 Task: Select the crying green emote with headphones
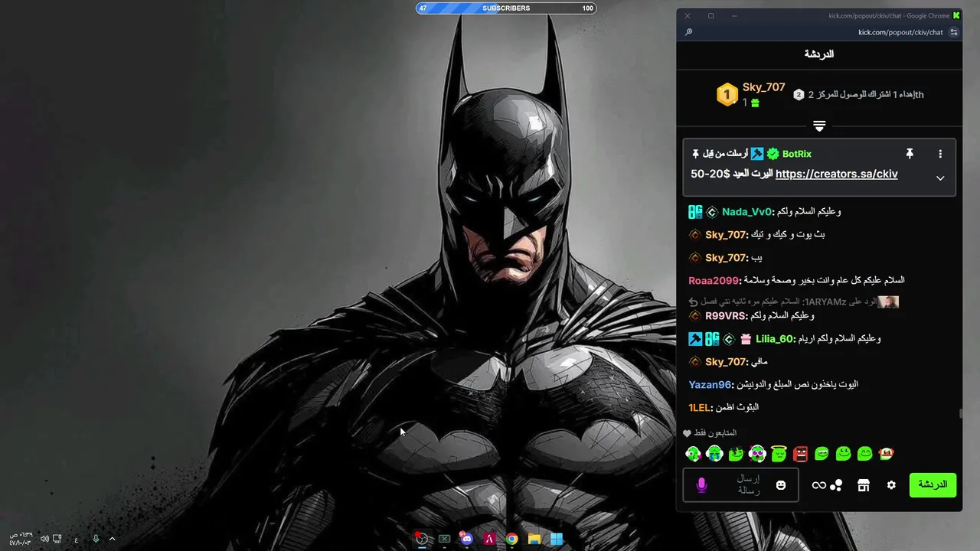(x=715, y=454)
